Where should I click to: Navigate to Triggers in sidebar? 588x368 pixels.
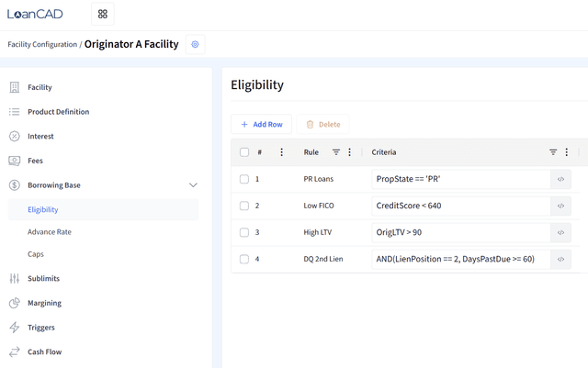point(41,328)
